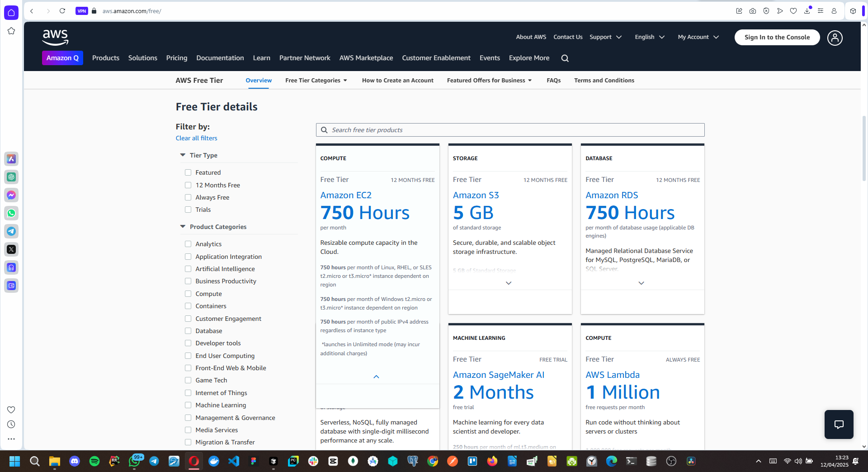This screenshot has width=868, height=472.
Task: Open WhatsApp in the browser sidebar
Action: (11, 213)
